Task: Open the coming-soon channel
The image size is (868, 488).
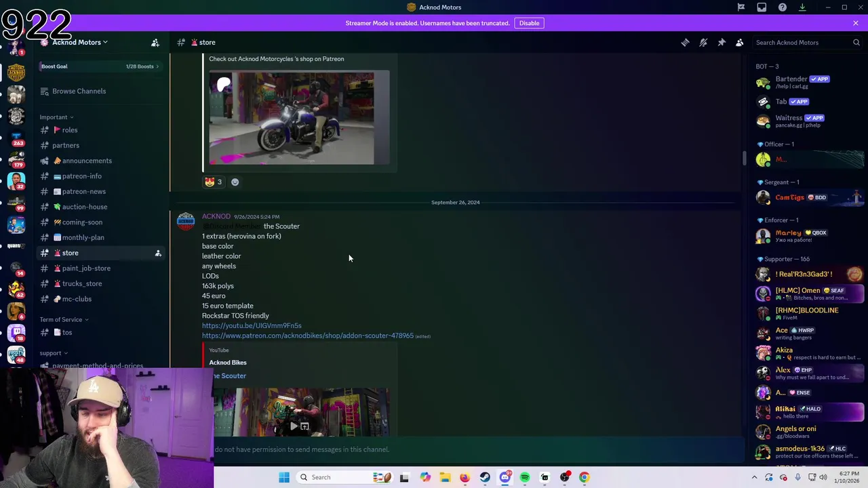Action: [100, 222]
